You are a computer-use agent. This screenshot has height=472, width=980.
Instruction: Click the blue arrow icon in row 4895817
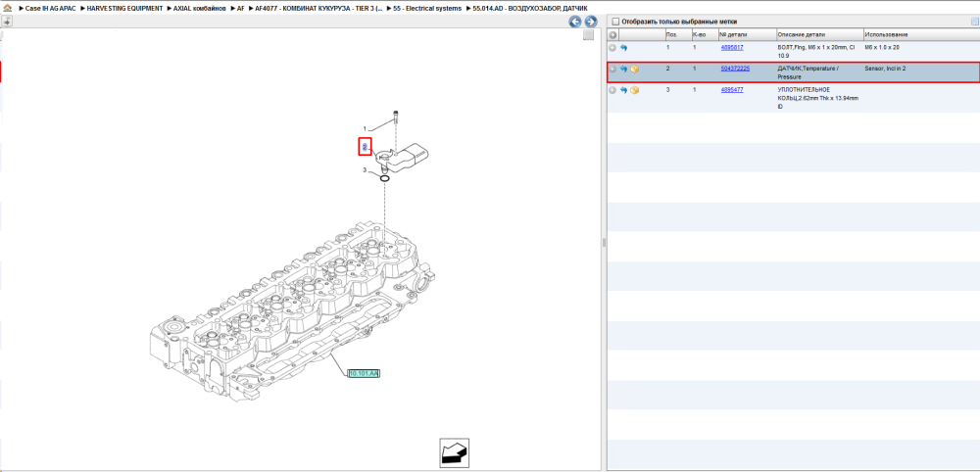(x=623, y=47)
